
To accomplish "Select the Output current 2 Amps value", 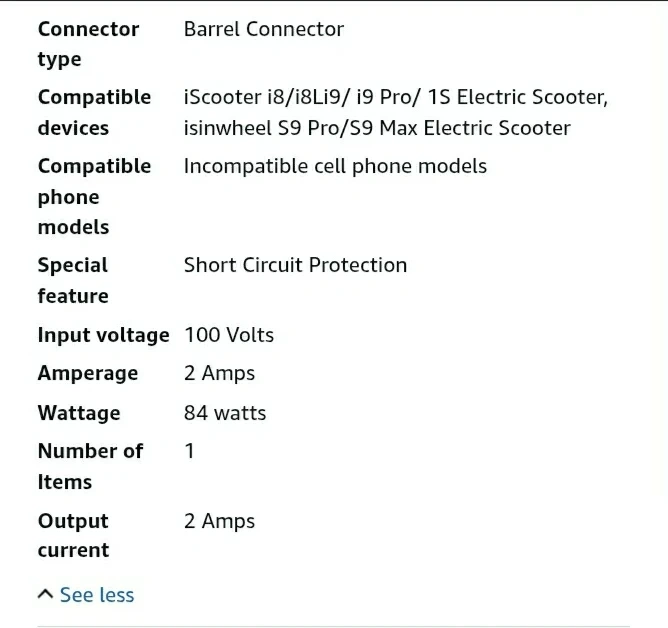I will 219,521.
